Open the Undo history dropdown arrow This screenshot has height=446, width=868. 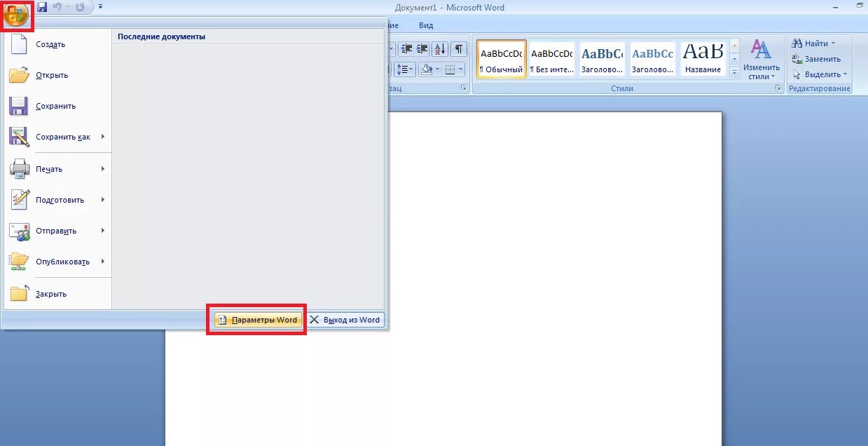coord(68,7)
